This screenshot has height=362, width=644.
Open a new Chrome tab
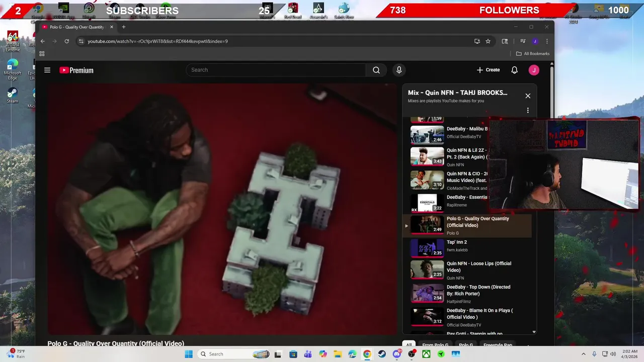pos(124,27)
